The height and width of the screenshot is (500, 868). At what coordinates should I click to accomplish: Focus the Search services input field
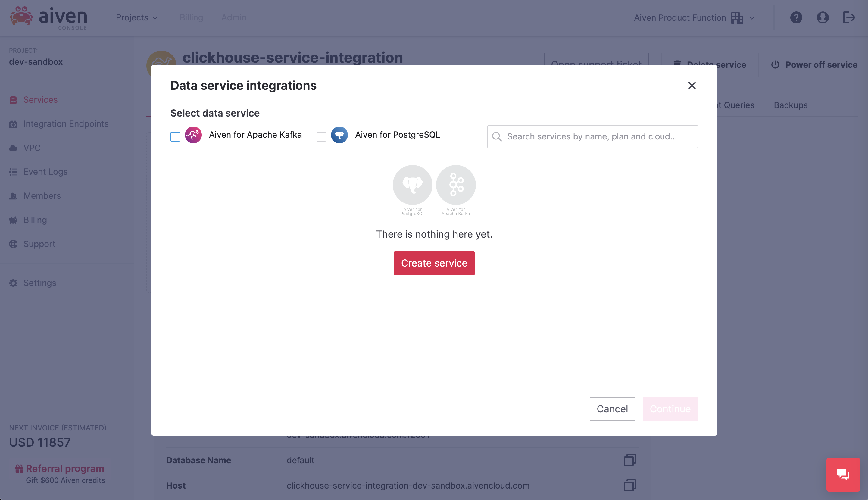592,137
